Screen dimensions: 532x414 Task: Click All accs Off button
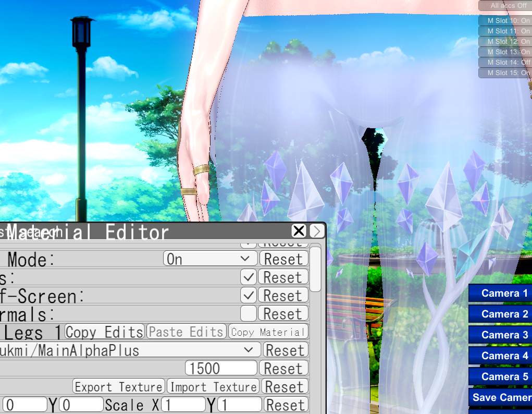tap(505, 6)
